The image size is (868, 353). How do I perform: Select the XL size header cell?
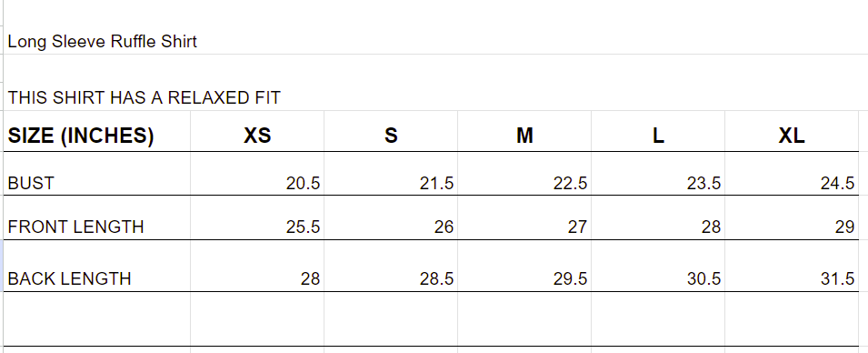792,131
